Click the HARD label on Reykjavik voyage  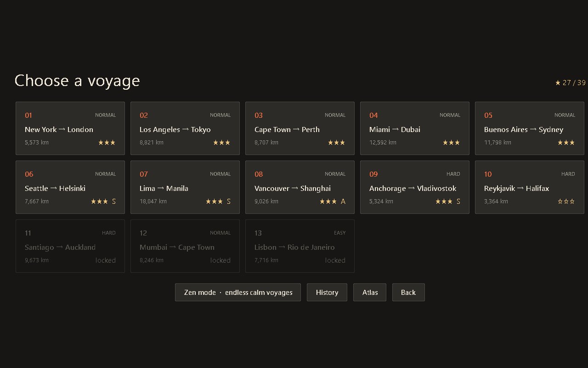[568, 174]
